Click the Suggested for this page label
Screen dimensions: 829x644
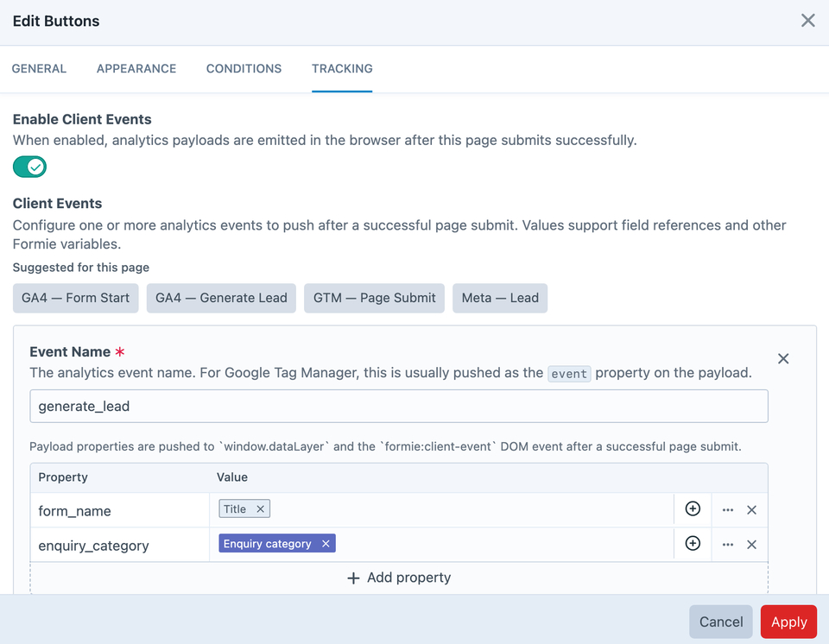click(x=81, y=268)
